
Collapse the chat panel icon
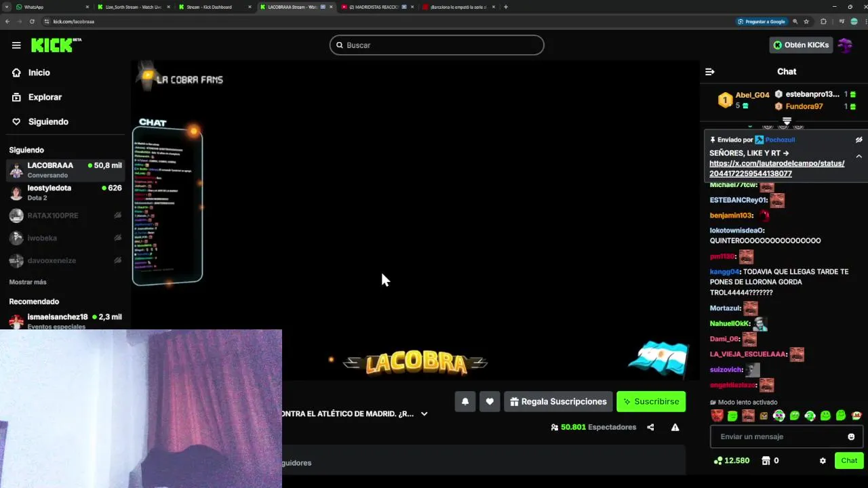[x=710, y=72]
